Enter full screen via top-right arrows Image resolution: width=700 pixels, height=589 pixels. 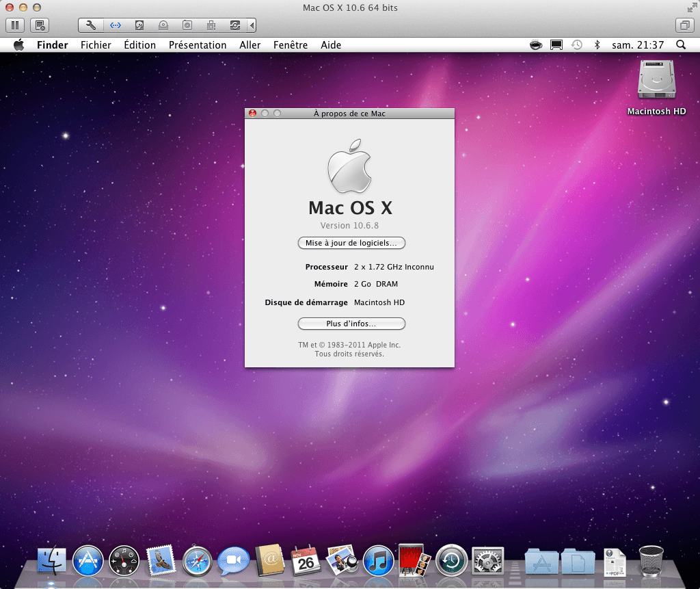tap(692, 8)
